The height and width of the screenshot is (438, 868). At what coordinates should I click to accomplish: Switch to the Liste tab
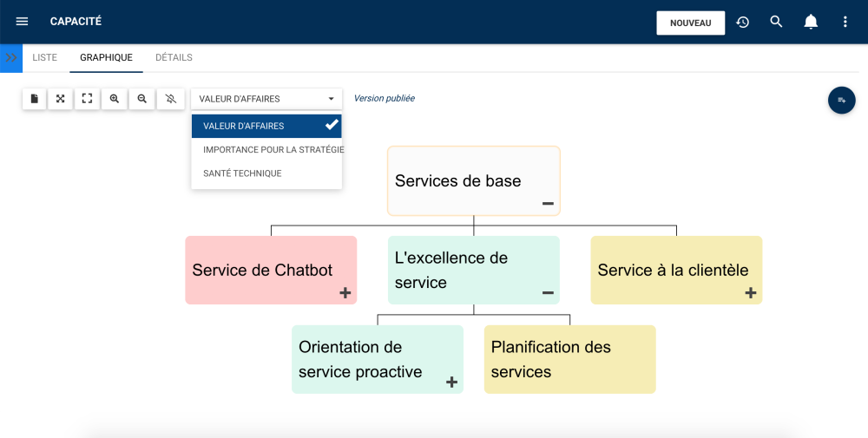(x=45, y=58)
